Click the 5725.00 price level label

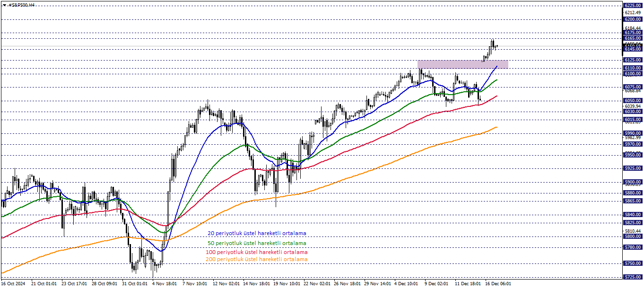[633, 277]
